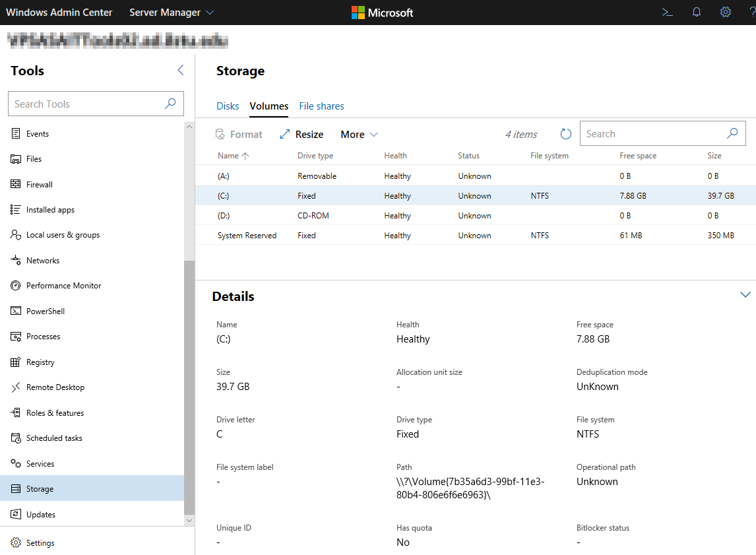
Task: Open Scheduled tasks icon in sidebar
Action: click(16, 438)
